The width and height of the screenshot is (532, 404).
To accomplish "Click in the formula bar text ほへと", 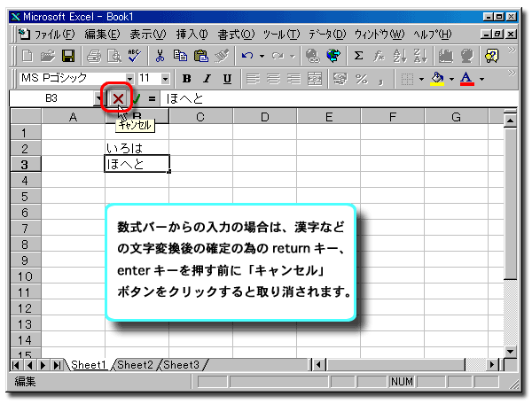I will [x=184, y=98].
